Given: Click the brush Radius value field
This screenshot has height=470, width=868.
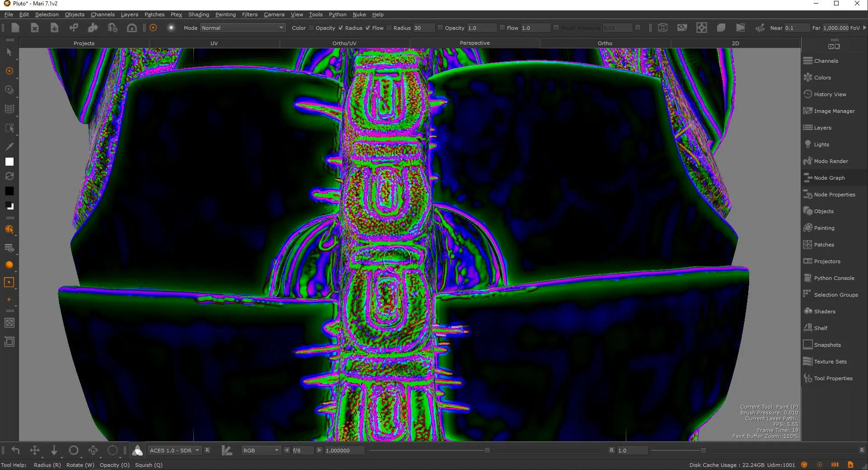Looking at the screenshot, I should coord(423,28).
